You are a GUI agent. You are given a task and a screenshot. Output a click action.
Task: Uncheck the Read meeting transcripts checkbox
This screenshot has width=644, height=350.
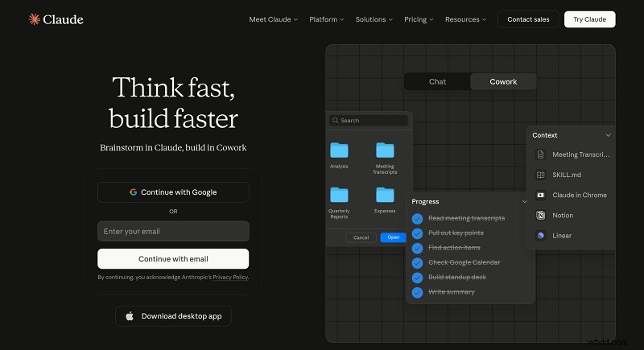[417, 218]
